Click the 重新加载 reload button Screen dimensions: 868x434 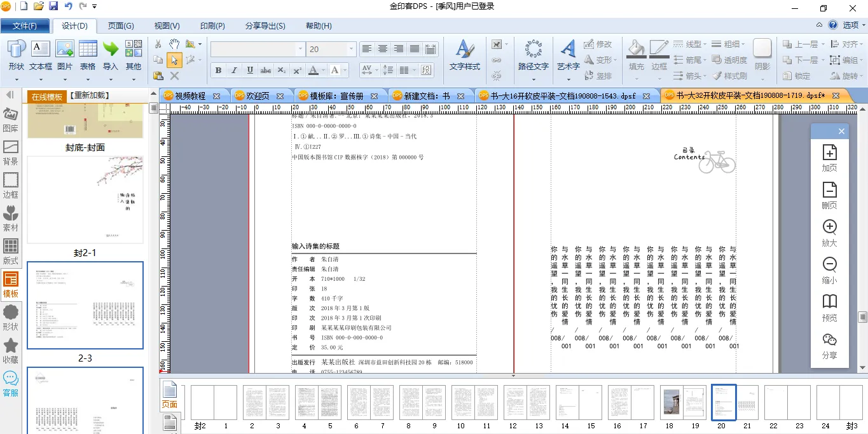pos(90,95)
